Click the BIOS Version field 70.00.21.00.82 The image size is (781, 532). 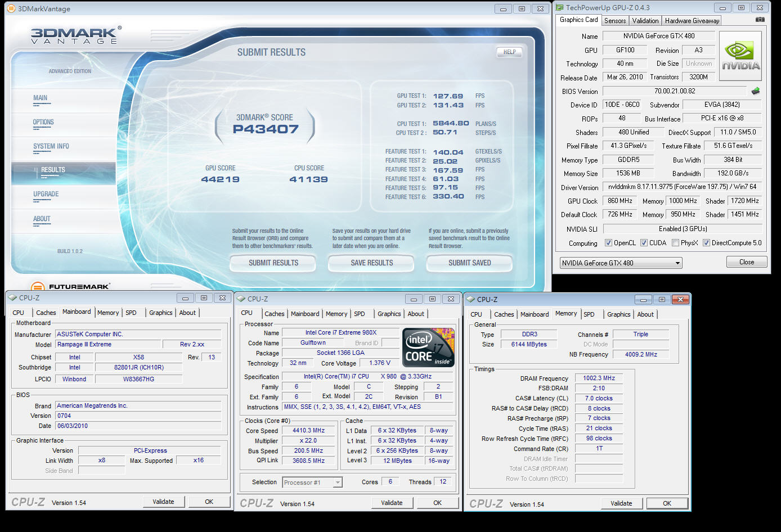[x=675, y=91]
